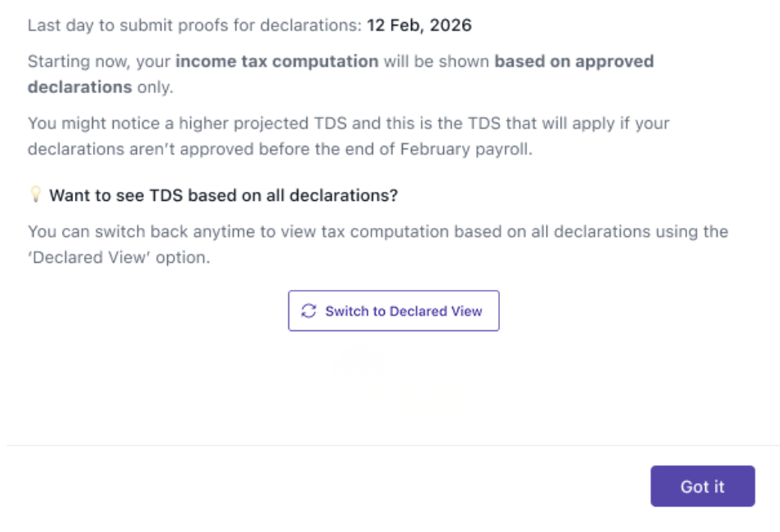Click the 'You can switch back anytime' sentence
Viewport: 780px width, 532px height.
[140, 231]
